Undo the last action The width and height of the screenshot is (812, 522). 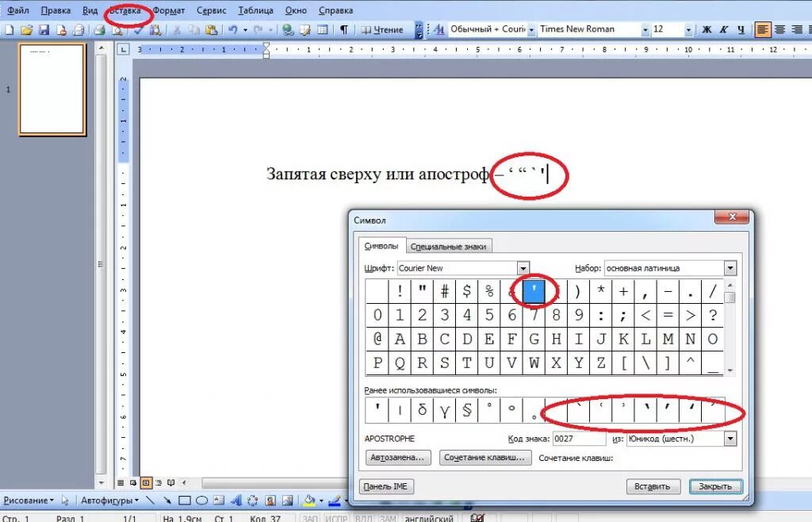[233, 30]
